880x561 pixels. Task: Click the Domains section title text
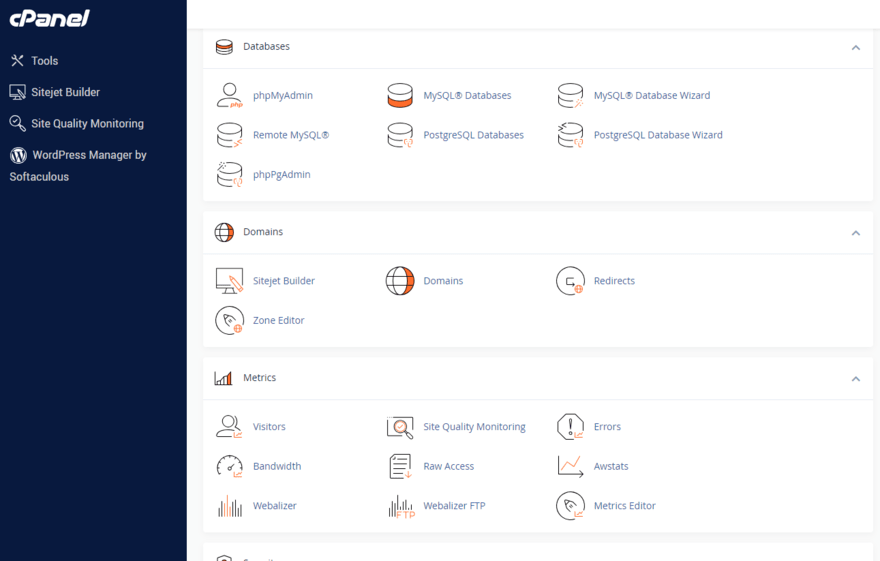pyautogui.click(x=263, y=232)
